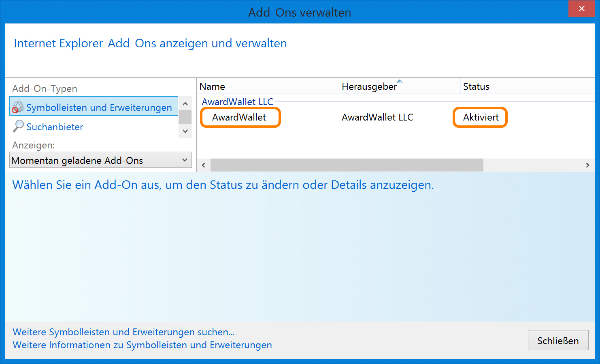Click the toolbars and extensions gear icon
600x364 pixels.
18,107
